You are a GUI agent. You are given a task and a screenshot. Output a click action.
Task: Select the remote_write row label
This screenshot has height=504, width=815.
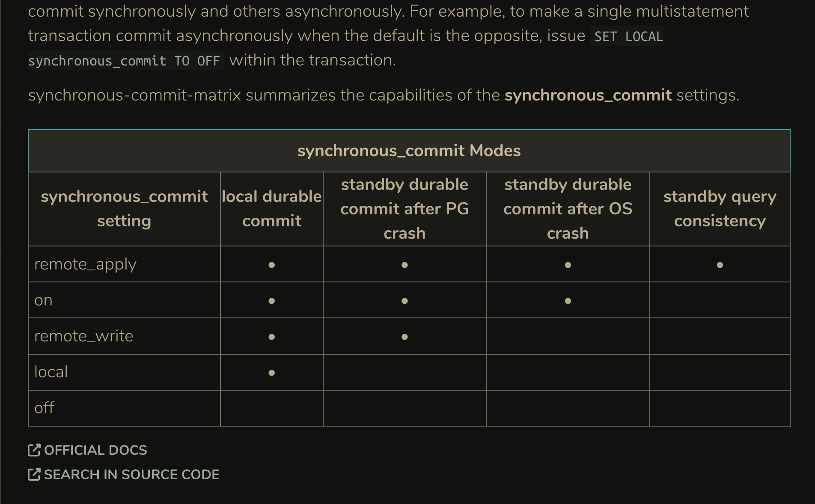click(x=83, y=336)
